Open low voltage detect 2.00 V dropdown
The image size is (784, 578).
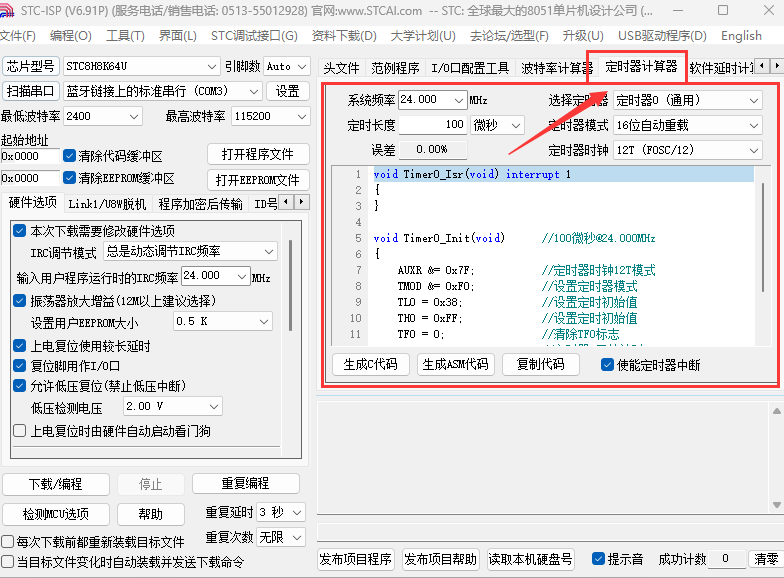pyautogui.click(x=172, y=406)
